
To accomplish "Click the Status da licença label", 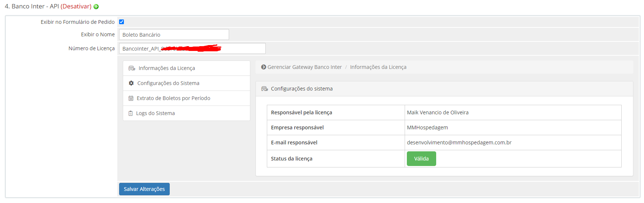I will (x=292, y=159).
